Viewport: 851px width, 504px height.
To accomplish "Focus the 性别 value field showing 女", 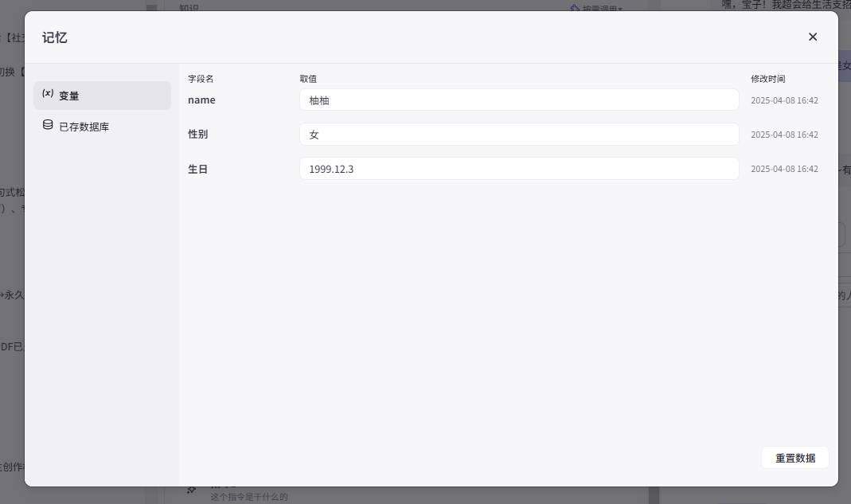I will 519,135.
